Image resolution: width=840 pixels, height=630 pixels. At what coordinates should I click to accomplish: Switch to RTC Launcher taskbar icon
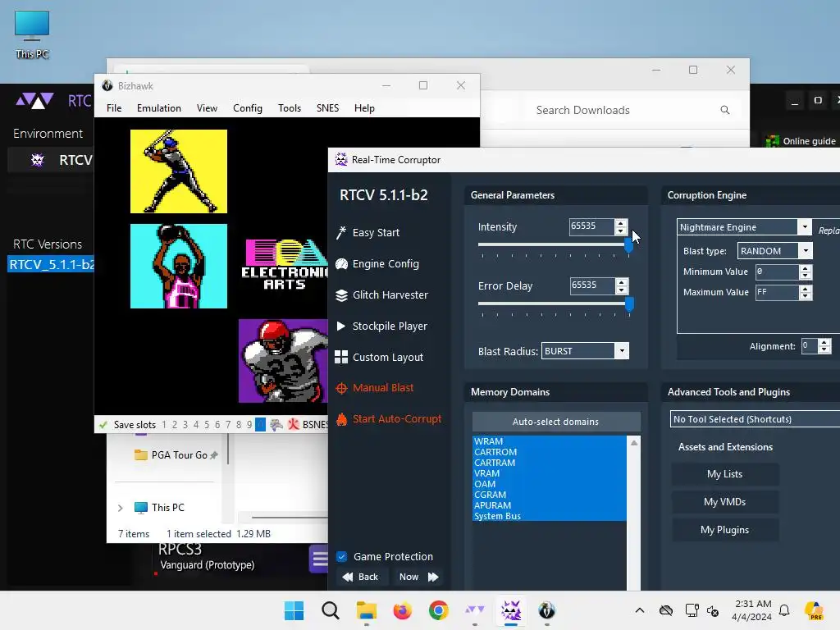click(475, 610)
